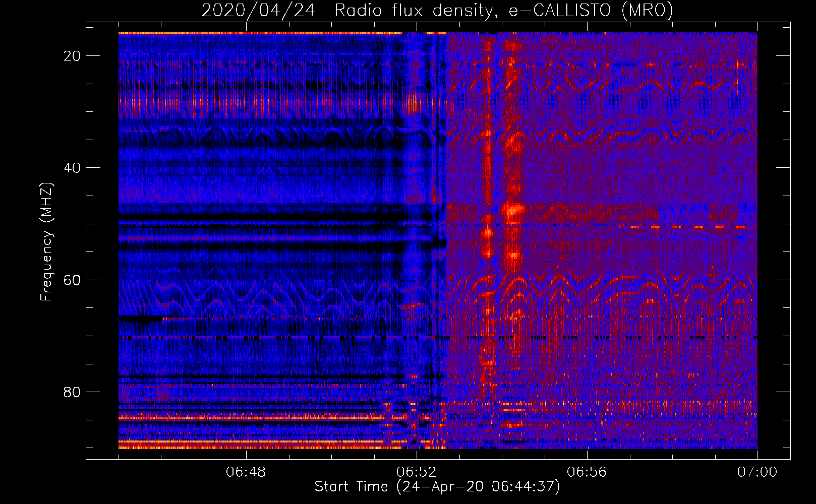Click the 'Start Time (24-Apr-20 06:44:37)' axis label
816x504 pixels.
pyautogui.click(x=437, y=487)
